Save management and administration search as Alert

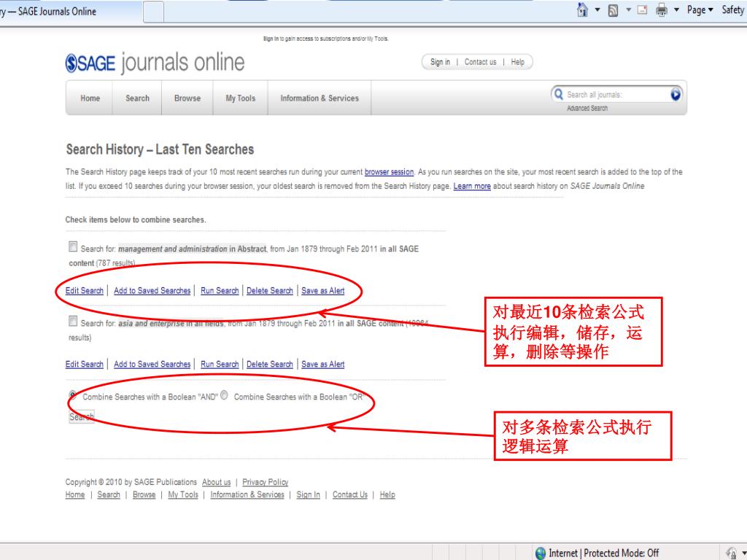[322, 290]
